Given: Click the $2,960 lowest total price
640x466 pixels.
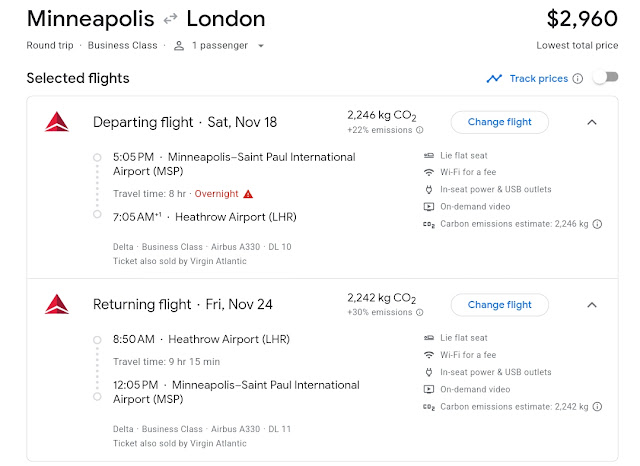Looking at the screenshot, I should 582,19.
